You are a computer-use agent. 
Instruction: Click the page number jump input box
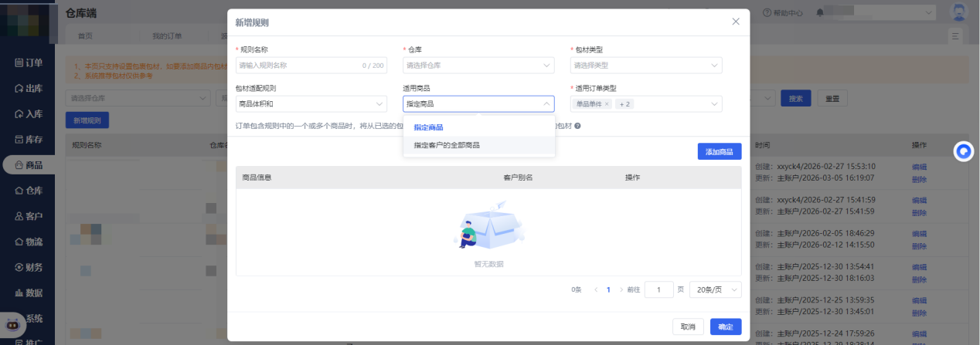[x=658, y=289]
